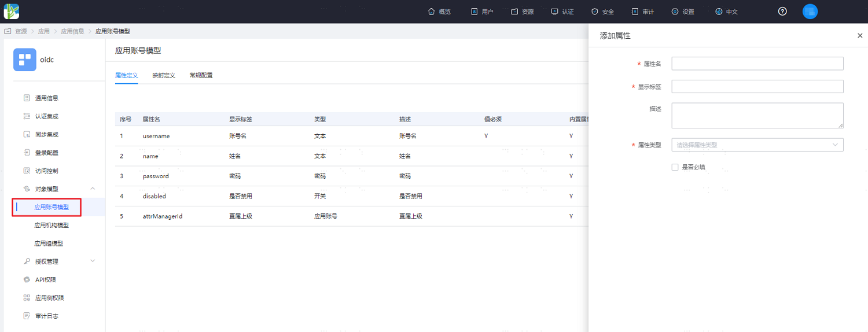This screenshot has width=868, height=332.
Task: Switch to the 常规配置 tab
Action: [201, 75]
